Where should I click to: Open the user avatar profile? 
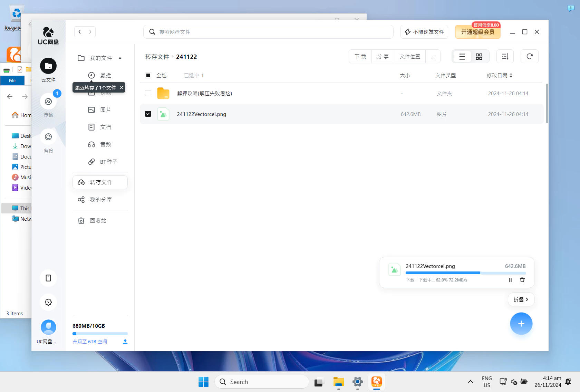tap(48, 327)
